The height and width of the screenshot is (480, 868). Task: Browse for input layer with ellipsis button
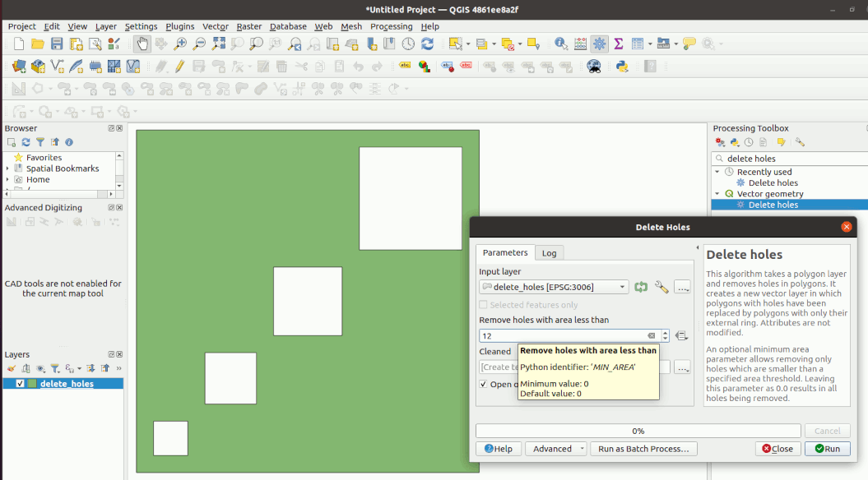tap(682, 287)
